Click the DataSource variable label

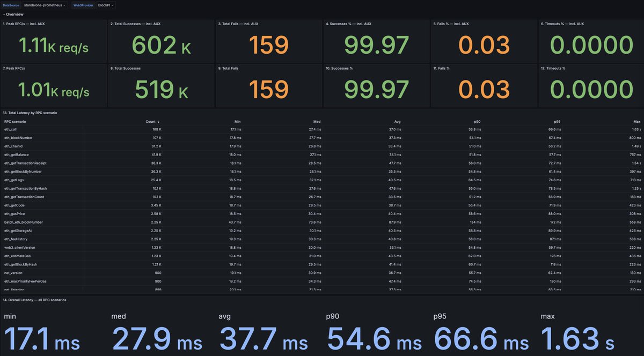(x=10, y=5)
